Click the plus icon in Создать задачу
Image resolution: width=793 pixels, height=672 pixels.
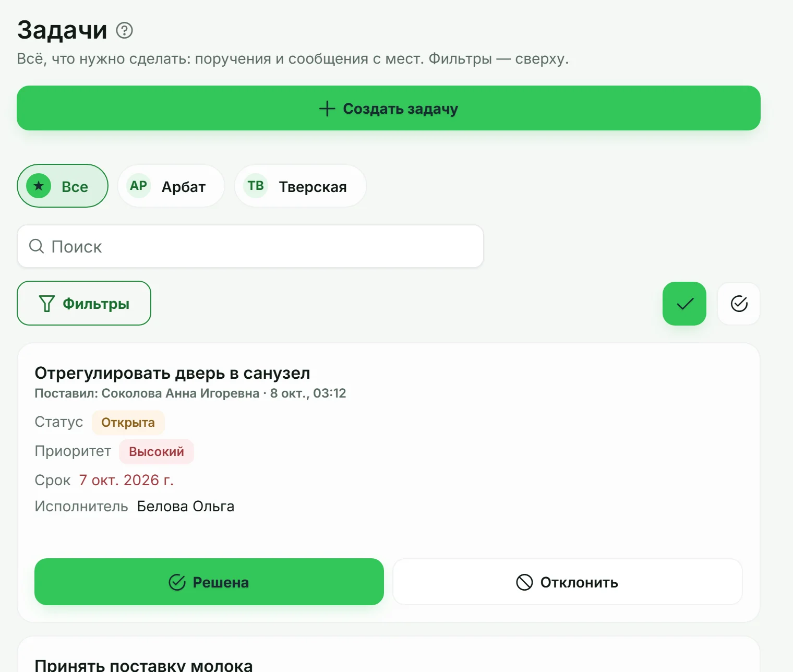[327, 109]
